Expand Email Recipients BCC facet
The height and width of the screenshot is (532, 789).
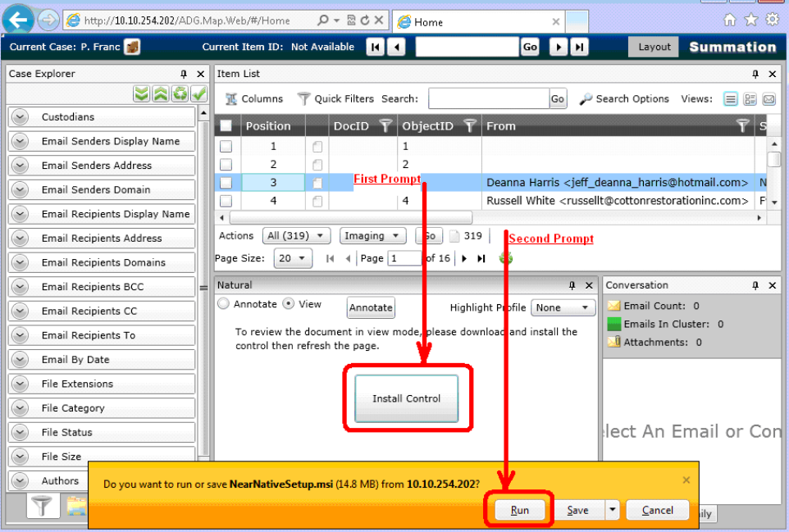tap(21, 287)
